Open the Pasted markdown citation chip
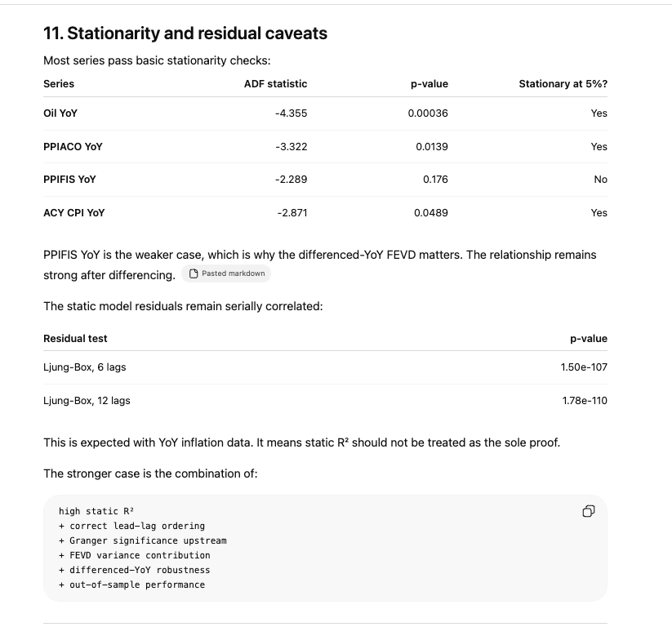This screenshot has width=672, height=627. click(226, 273)
